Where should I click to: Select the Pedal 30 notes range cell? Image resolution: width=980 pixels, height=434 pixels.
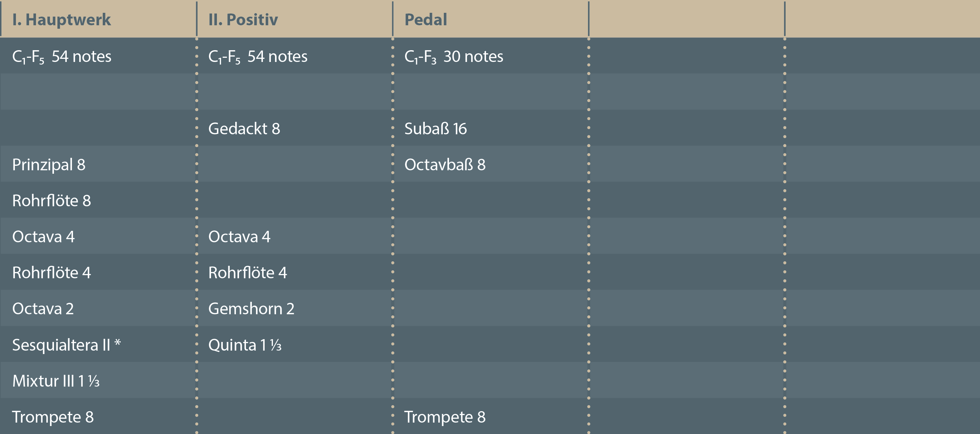[x=454, y=57]
